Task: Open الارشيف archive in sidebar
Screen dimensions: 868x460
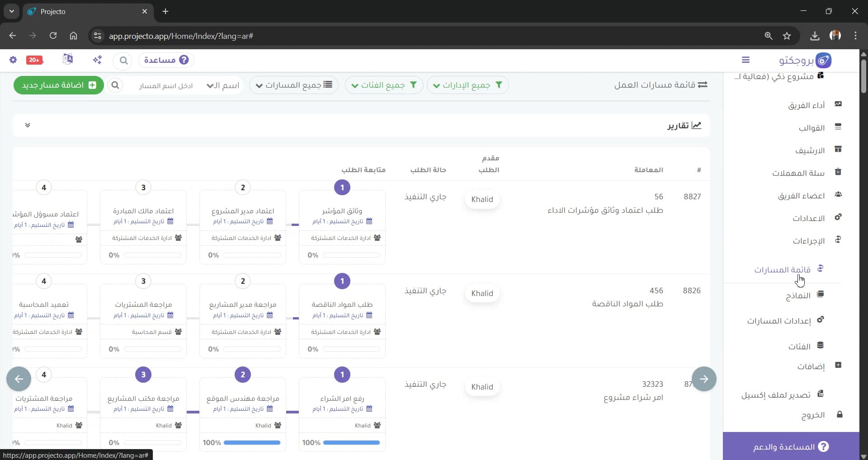Action: pyautogui.click(x=810, y=150)
